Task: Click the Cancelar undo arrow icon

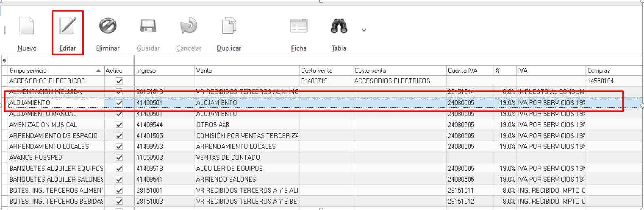Action: [x=188, y=27]
